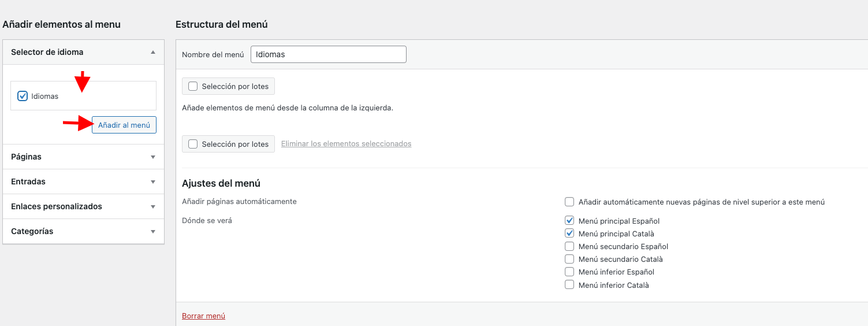Expand the Entradas accordion arrow
Screen dimensions: 868x326
(153, 181)
